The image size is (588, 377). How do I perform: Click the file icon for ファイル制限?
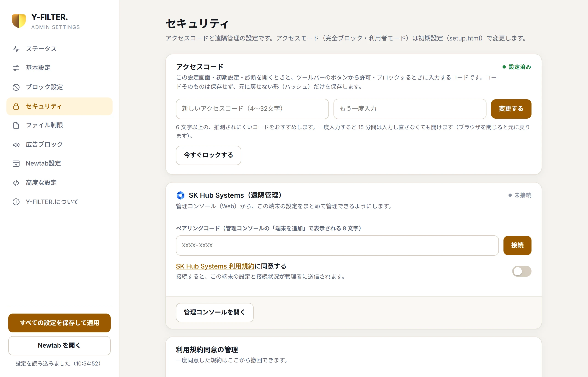click(16, 125)
